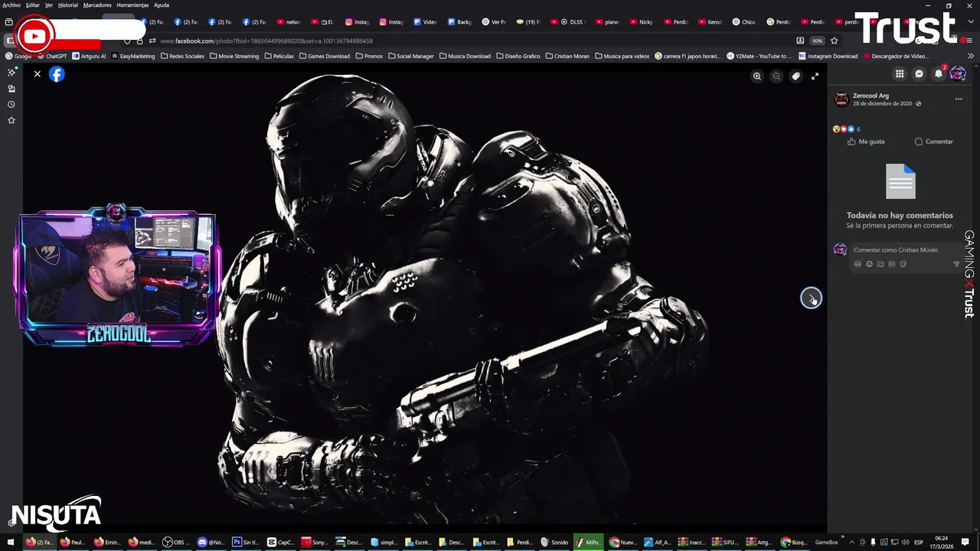Open browser sidebar bookmarks star icon
980x551 pixels.
(11, 120)
